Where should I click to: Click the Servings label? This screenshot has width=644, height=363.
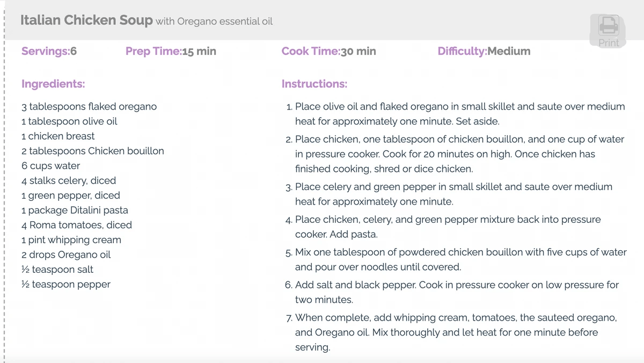click(x=45, y=52)
